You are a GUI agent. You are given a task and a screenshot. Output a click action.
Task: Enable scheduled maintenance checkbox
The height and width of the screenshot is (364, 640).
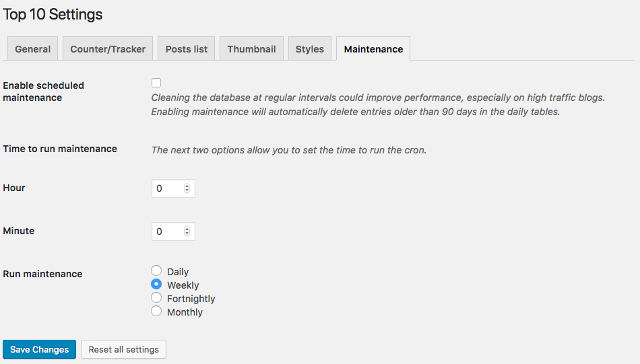tap(156, 83)
